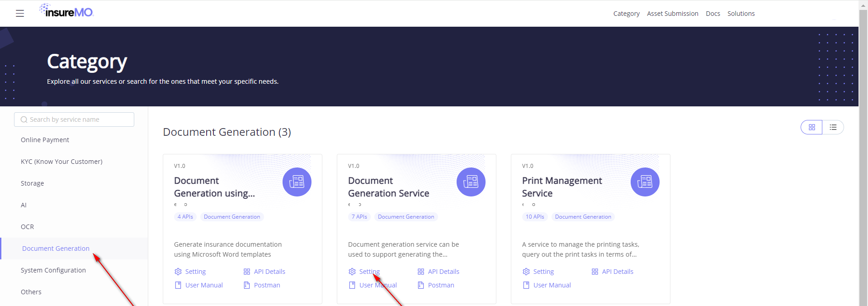
Task: Open the hamburger menu icon
Action: click(20, 14)
